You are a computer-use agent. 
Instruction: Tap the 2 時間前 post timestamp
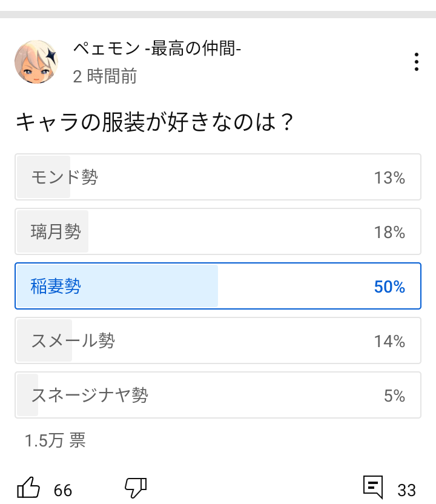(105, 76)
